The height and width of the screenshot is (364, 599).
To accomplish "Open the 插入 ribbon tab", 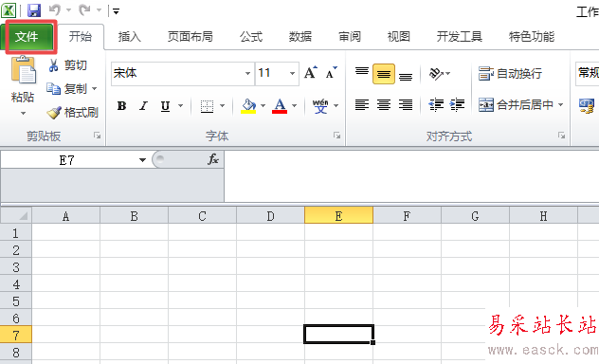I will (130, 37).
